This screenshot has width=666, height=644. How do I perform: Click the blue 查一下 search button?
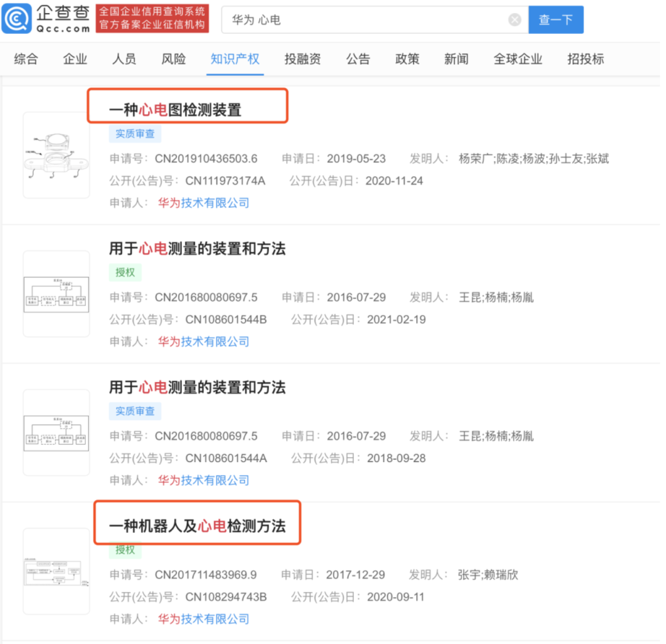(556, 19)
